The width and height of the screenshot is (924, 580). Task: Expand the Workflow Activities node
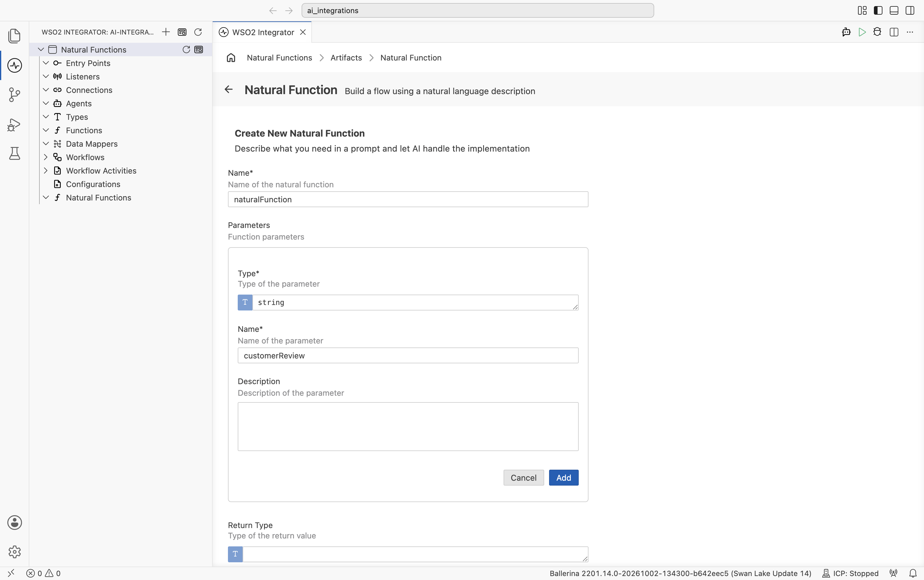[x=46, y=170]
